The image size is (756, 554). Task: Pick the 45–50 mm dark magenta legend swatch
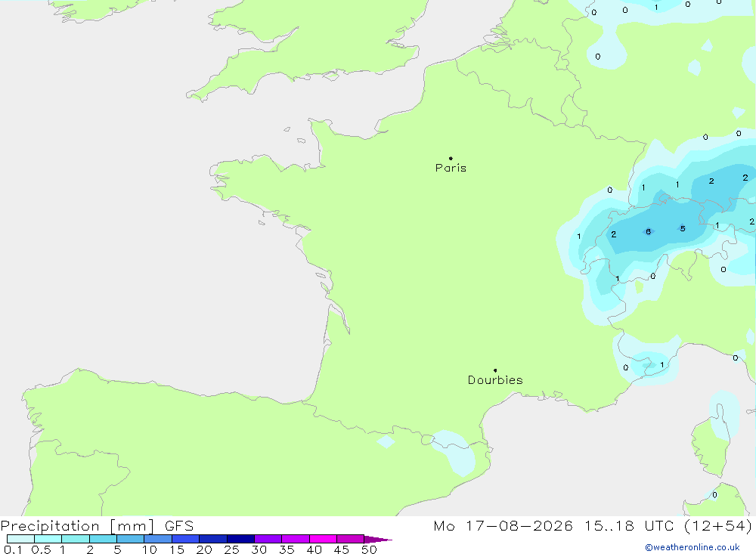coord(351,539)
